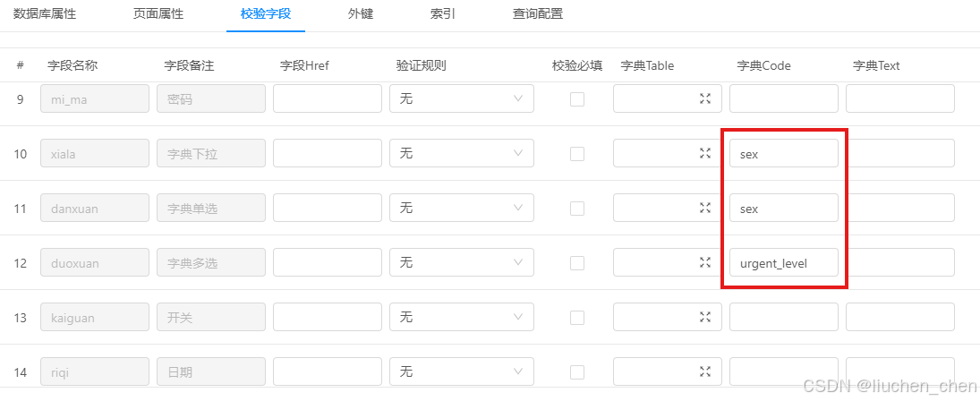
Task: Click expand icon in riqi row's 字典Table
Action: pos(705,371)
